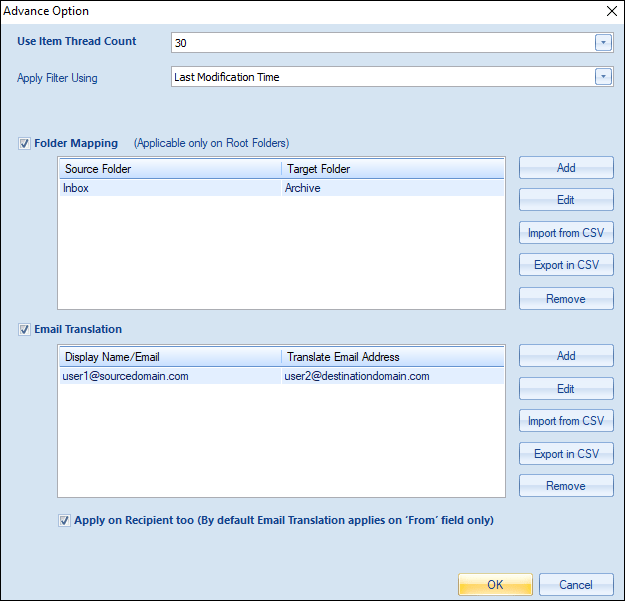The image size is (625, 601).
Task: Remove the selected email translation
Action: pos(566,485)
